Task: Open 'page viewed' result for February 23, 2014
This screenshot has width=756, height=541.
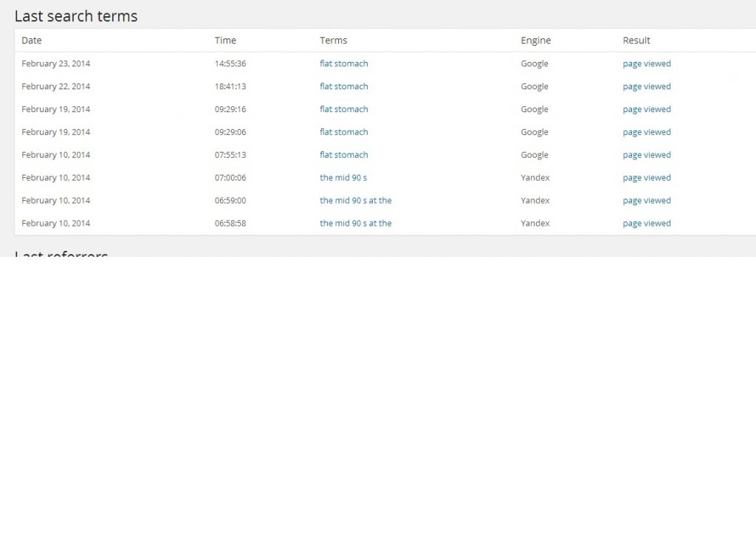Action: [x=647, y=63]
